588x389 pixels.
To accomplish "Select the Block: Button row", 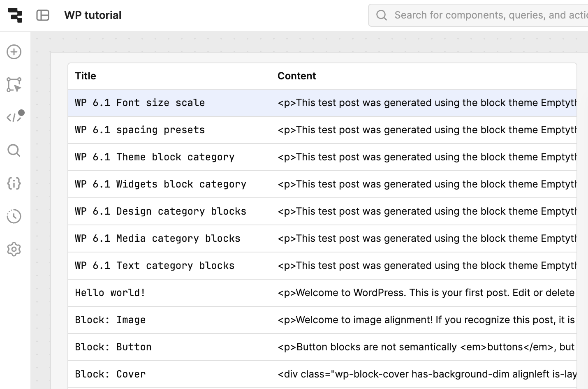I will [x=113, y=347].
